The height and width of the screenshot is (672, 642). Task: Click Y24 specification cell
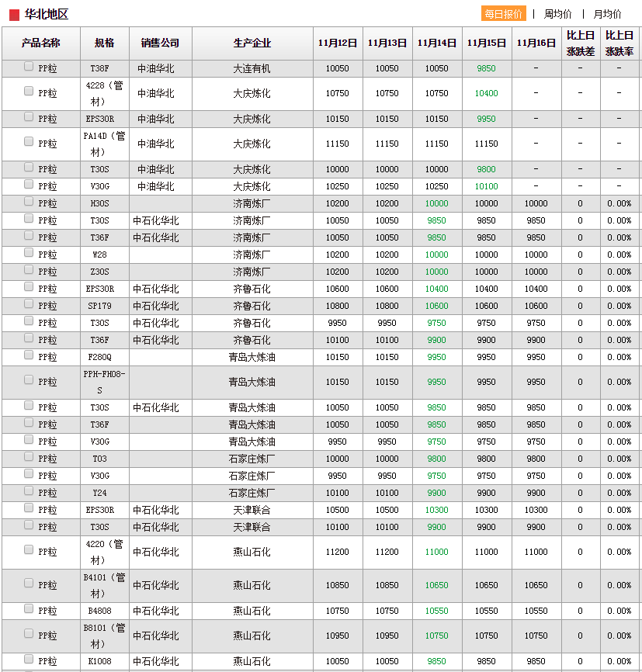pos(105,493)
